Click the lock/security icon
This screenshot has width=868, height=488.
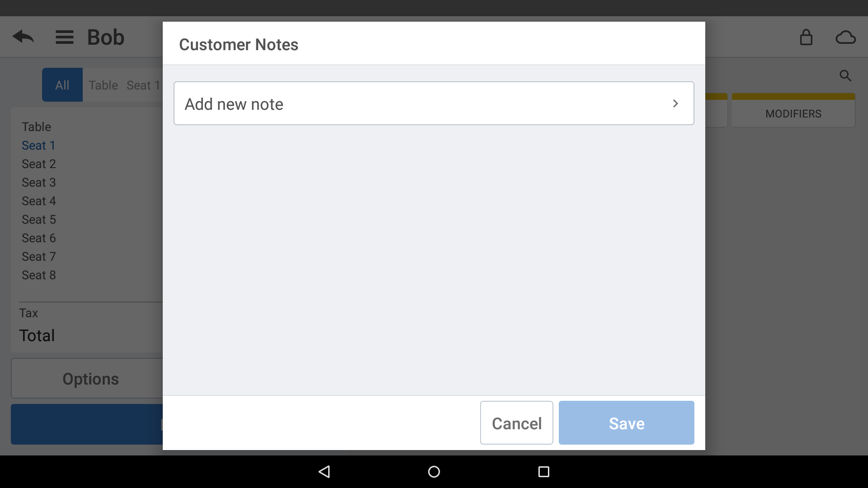pyautogui.click(x=806, y=37)
